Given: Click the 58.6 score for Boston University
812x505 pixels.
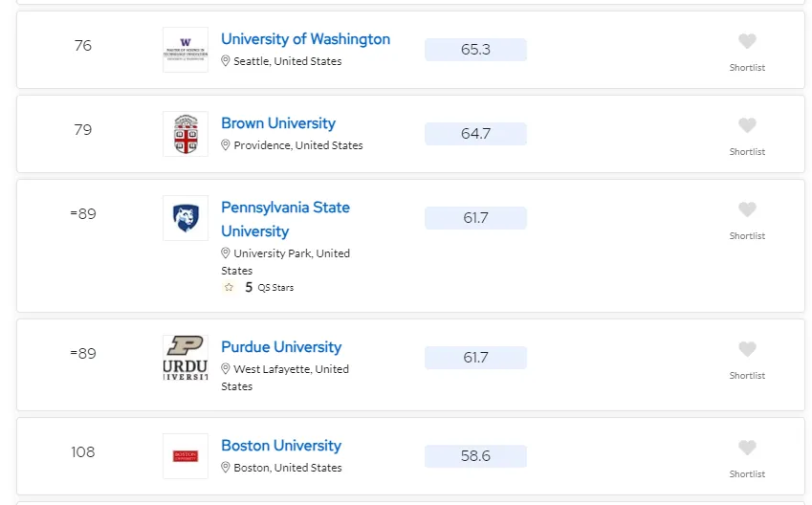Looking at the screenshot, I should point(475,456).
